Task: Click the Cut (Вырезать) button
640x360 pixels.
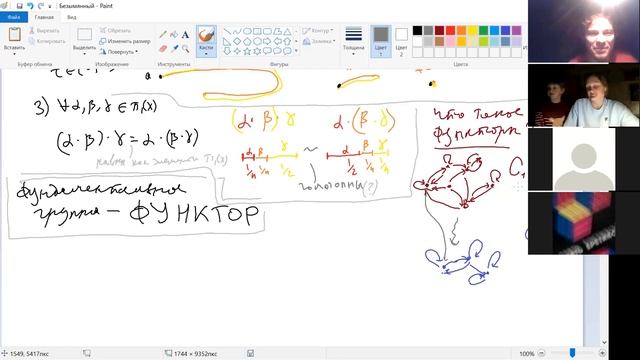Action: pyautogui.click(x=44, y=31)
